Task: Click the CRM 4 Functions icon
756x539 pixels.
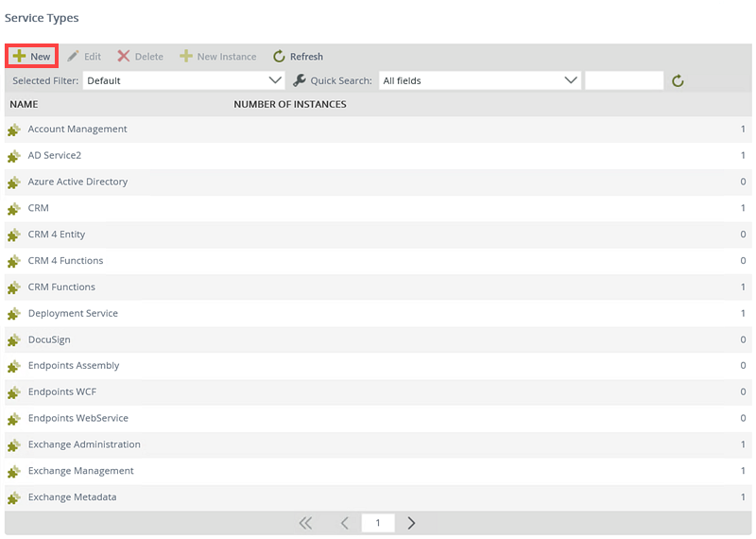Action: (14, 262)
